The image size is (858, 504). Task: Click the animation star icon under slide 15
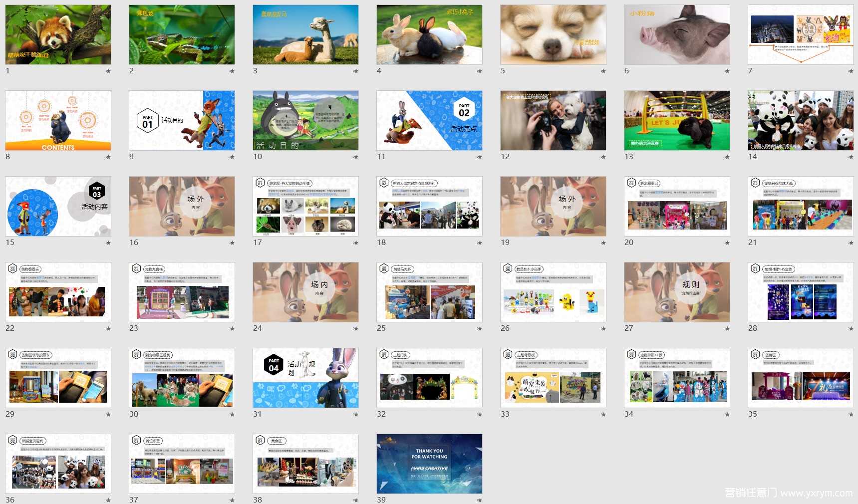point(108,243)
